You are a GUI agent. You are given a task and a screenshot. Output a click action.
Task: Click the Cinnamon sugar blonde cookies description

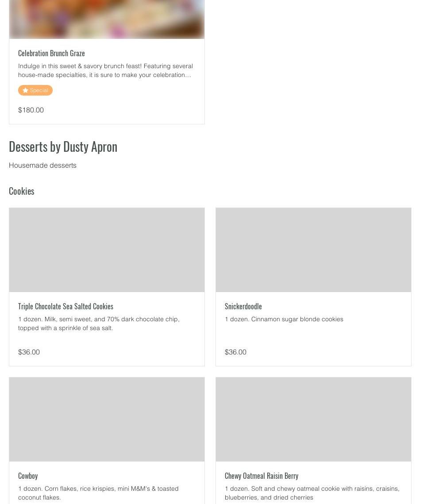coord(284,319)
